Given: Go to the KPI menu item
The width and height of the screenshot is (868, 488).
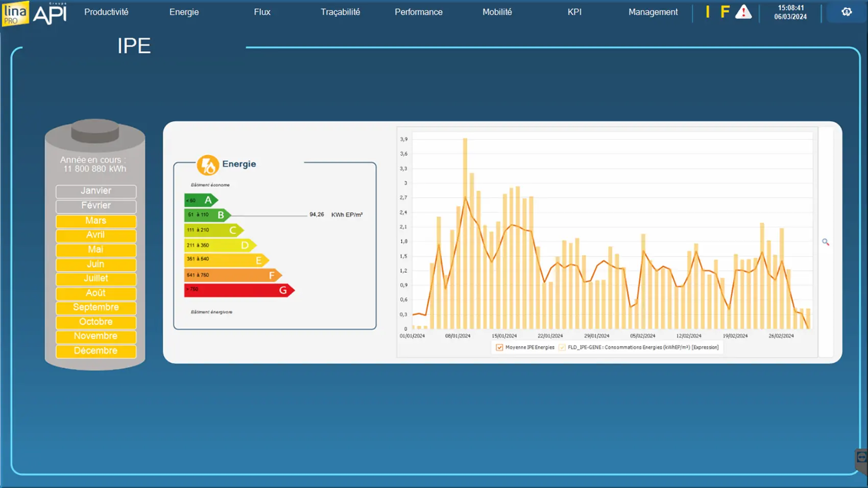Looking at the screenshot, I should pos(574,12).
